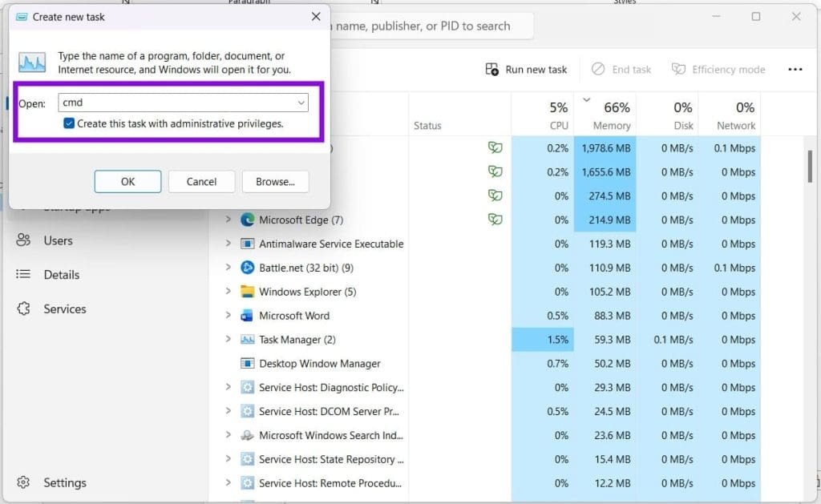Expand the Battle.net (32 bit) process group
821x504 pixels.
[228, 268]
